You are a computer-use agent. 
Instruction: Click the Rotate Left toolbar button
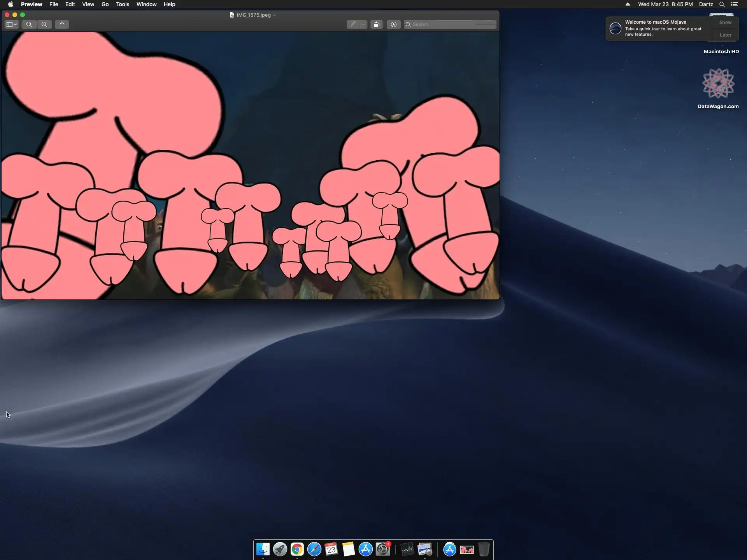point(376,24)
